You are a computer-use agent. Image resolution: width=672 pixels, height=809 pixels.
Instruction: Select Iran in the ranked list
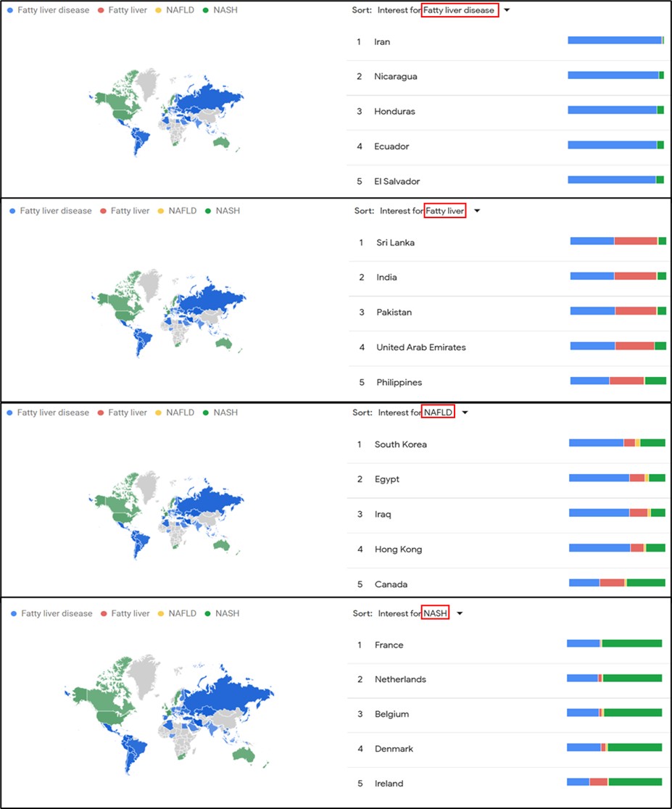[382, 42]
